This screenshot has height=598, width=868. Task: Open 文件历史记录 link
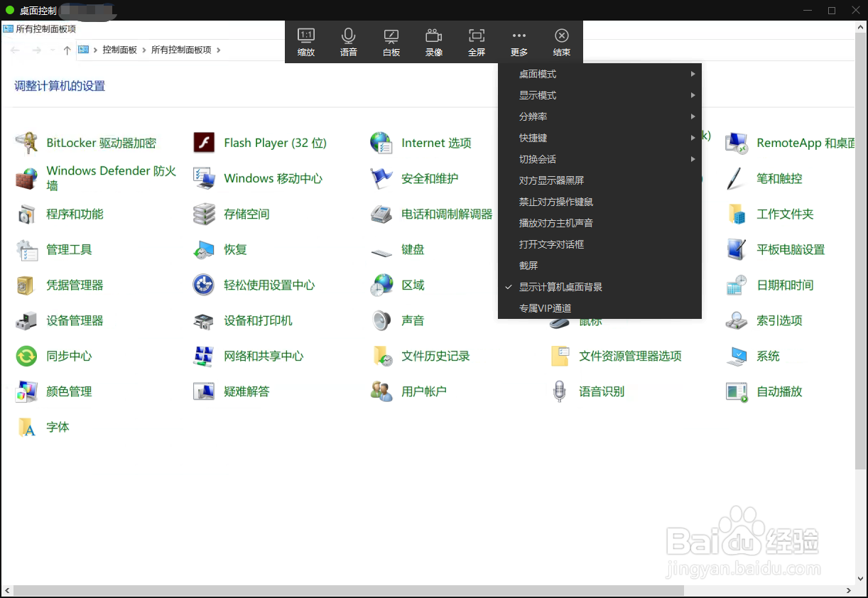pyautogui.click(x=435, y=356)
